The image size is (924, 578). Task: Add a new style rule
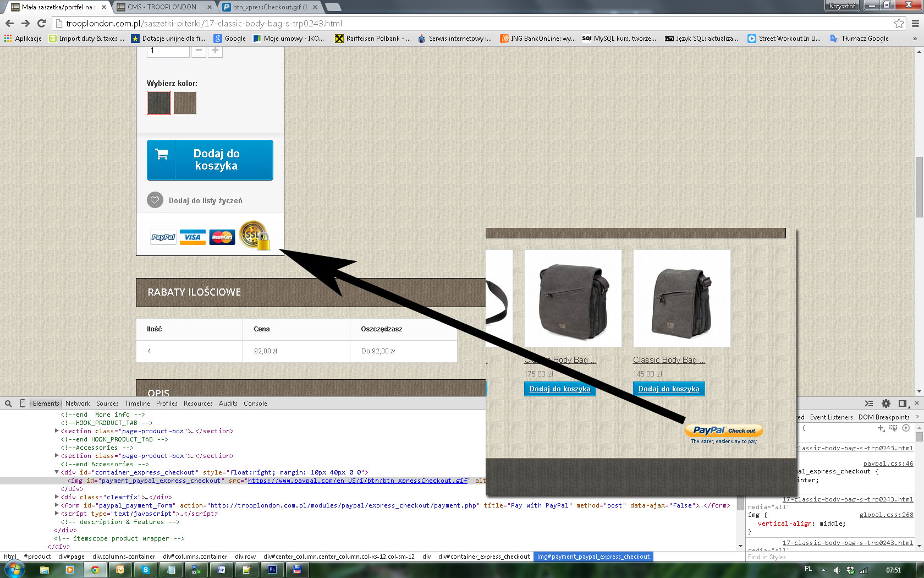coord(881,428)
